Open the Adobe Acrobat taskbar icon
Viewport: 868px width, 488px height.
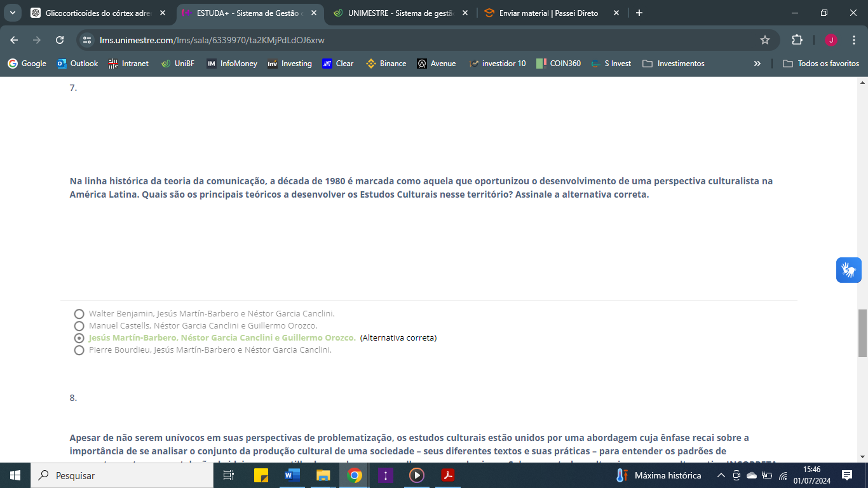click(x=448, y=475)
